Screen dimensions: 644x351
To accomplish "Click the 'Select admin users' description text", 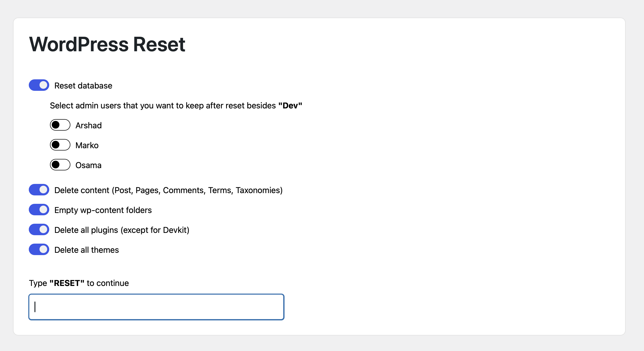I will point(176,106).
